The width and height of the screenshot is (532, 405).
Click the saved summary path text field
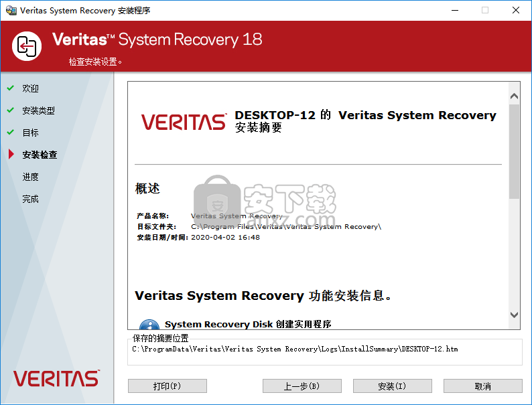pyautogui.click(x=295, y=349)
